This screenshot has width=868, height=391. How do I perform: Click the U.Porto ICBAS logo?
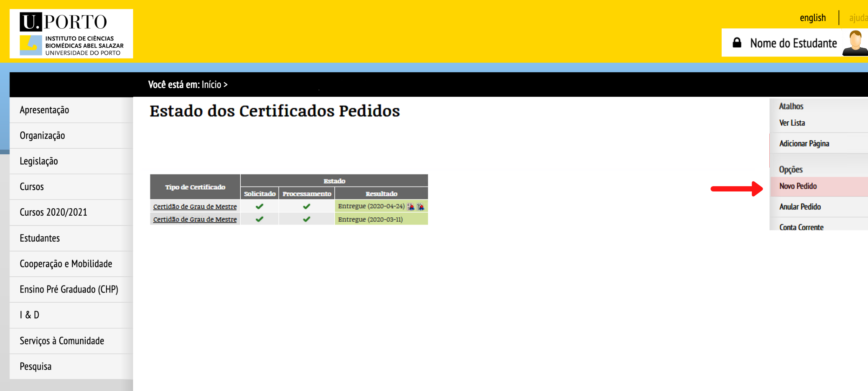(71, 34)
